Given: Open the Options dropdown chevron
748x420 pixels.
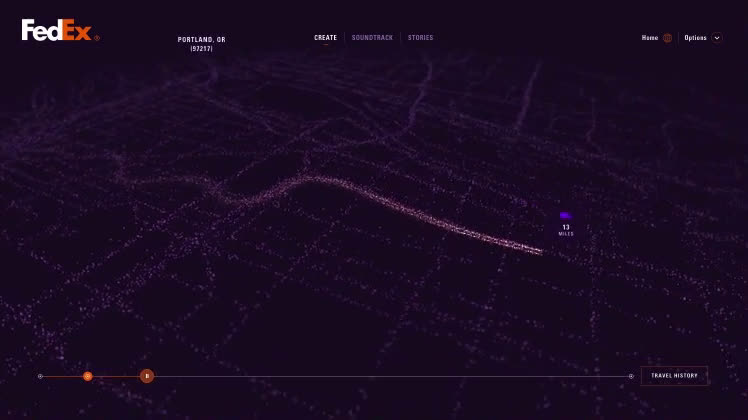Looking at the screenshot, I should [717, 38].
